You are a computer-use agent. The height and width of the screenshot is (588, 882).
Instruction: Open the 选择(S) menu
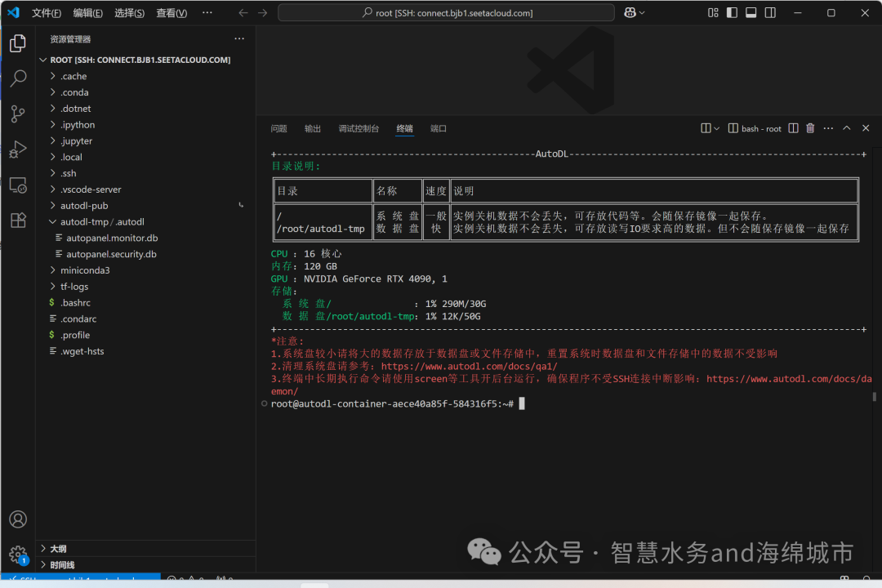pos(129,13)
